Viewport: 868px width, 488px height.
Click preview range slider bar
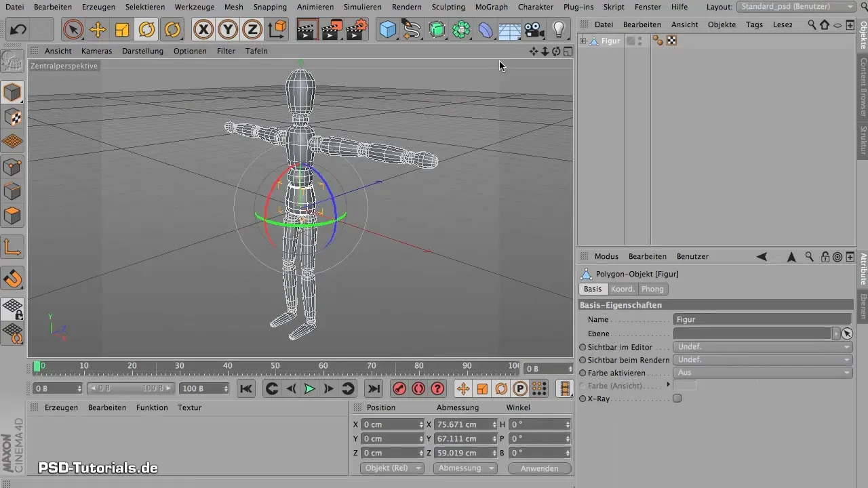[131, 388]
